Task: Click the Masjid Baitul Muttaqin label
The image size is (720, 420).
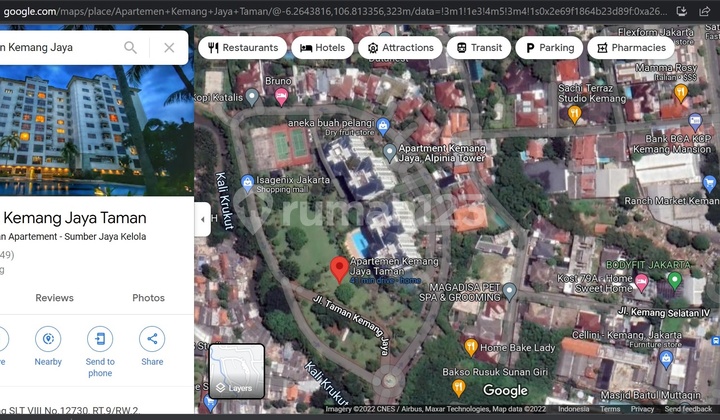Action: [x=651, y=395]
